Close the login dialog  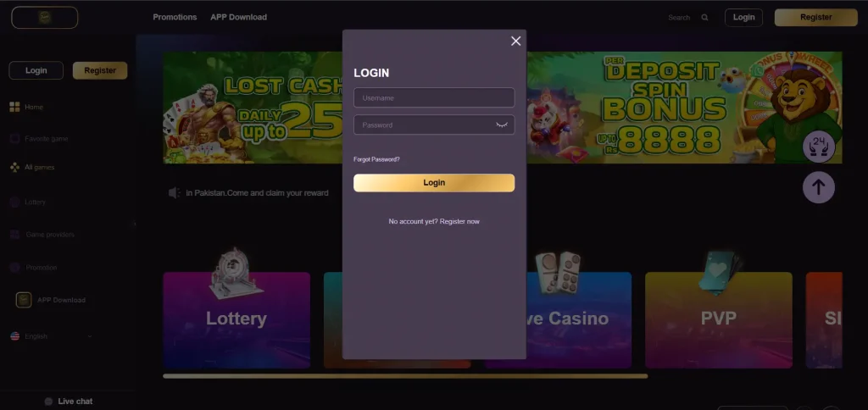click(516, 41)
